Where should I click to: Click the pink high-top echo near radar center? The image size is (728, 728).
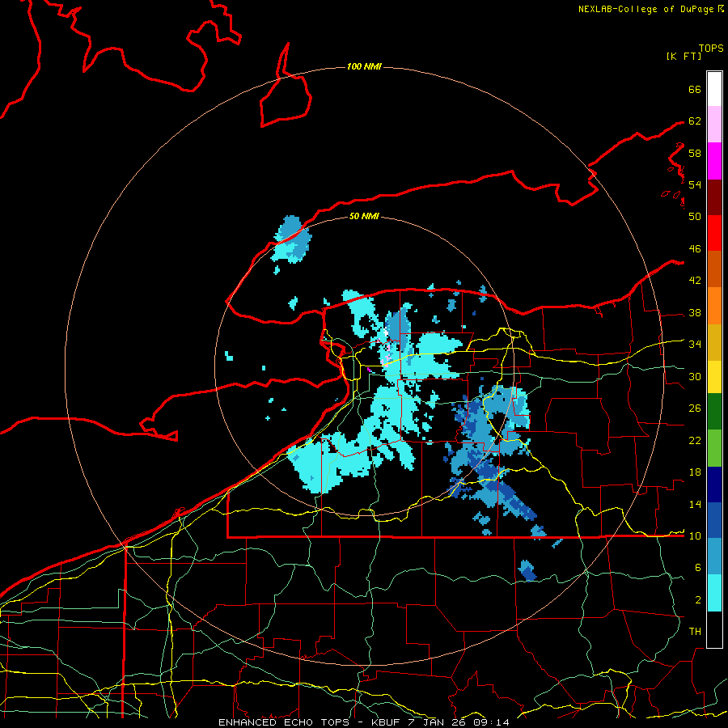[x=385, y=359]
